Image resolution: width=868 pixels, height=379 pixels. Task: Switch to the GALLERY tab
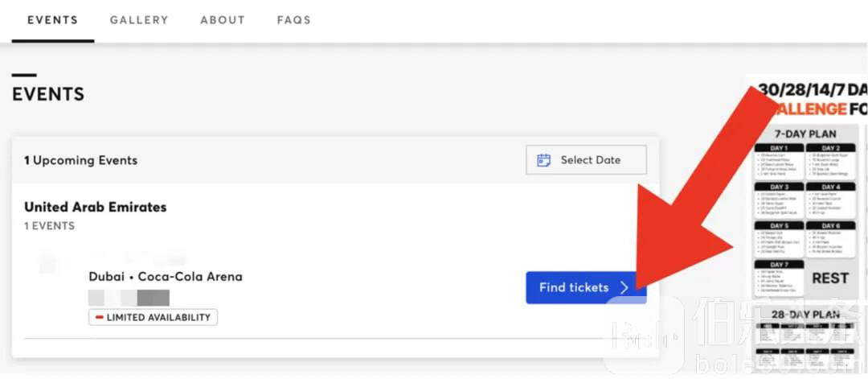pos(139,20)
